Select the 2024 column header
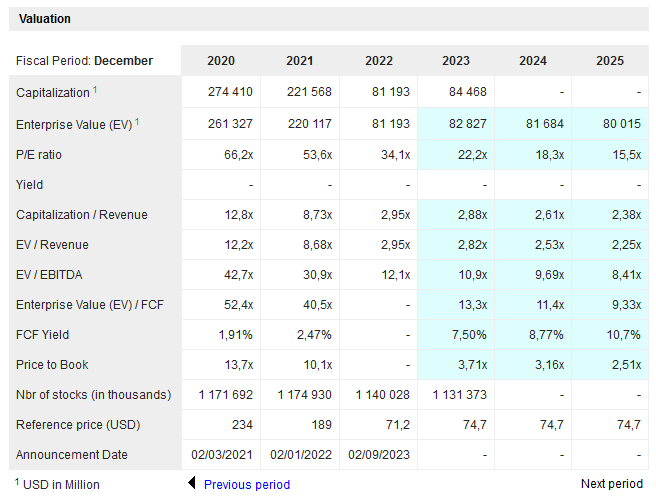Image resolution: width=656 pixels, height=500 pixels. click(533, 61)
